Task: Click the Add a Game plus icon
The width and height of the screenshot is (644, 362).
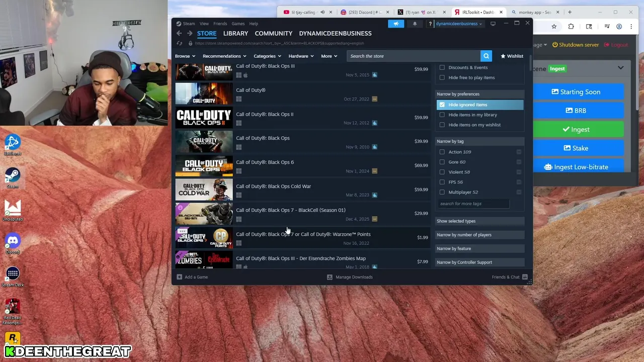Action: pos(179,277)
